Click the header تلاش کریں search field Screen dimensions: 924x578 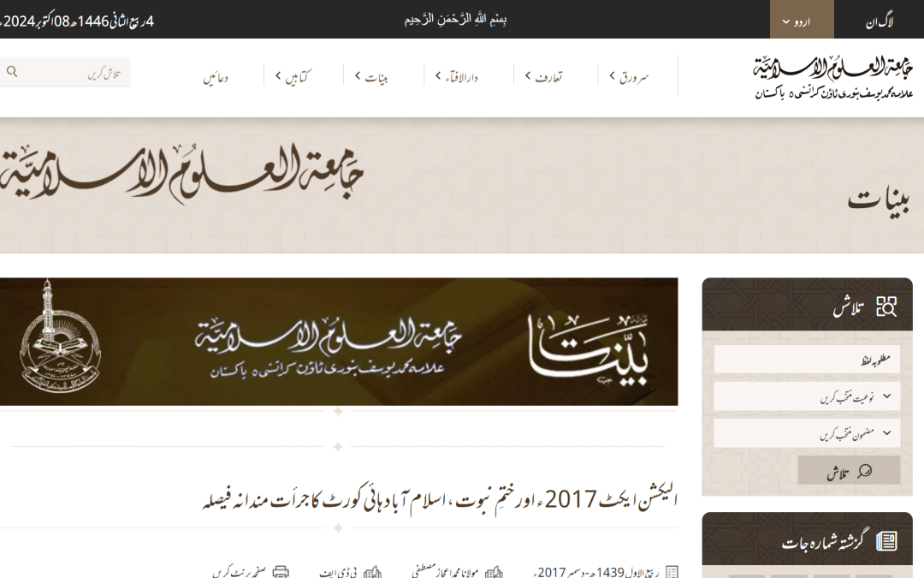(x=65, y=73)
